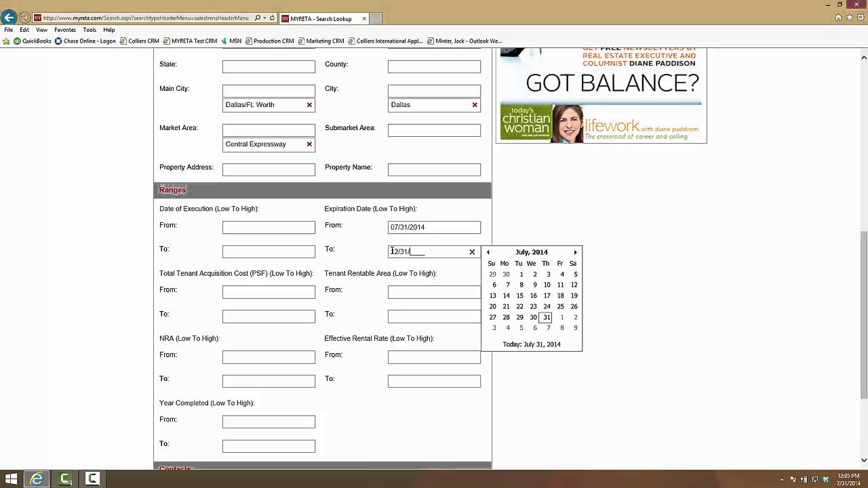This screenshot has height=488, width=868.
Task: Click the Submarket Area input field
Action: coord(434,130)
